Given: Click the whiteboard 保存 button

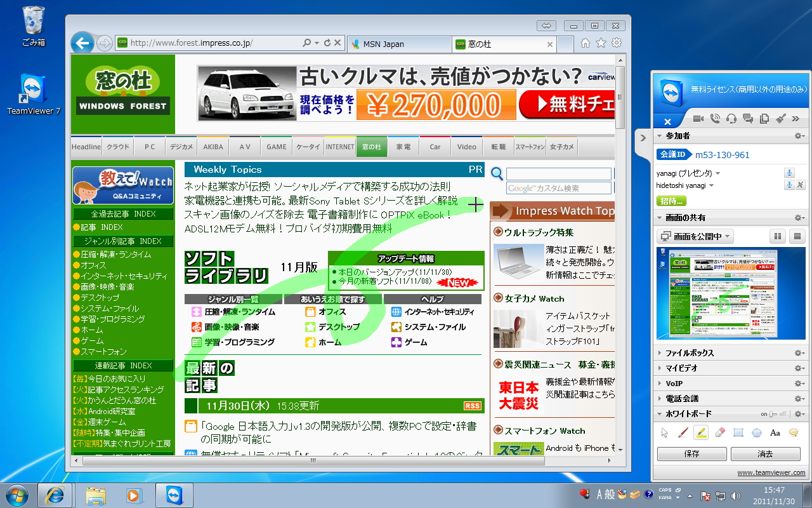Looking at the screenshot, I should (692, 454).
